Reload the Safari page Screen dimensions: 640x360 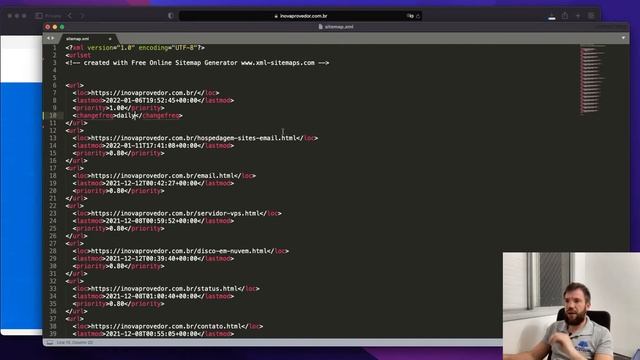pyautogui.click(x=418, y=16)
